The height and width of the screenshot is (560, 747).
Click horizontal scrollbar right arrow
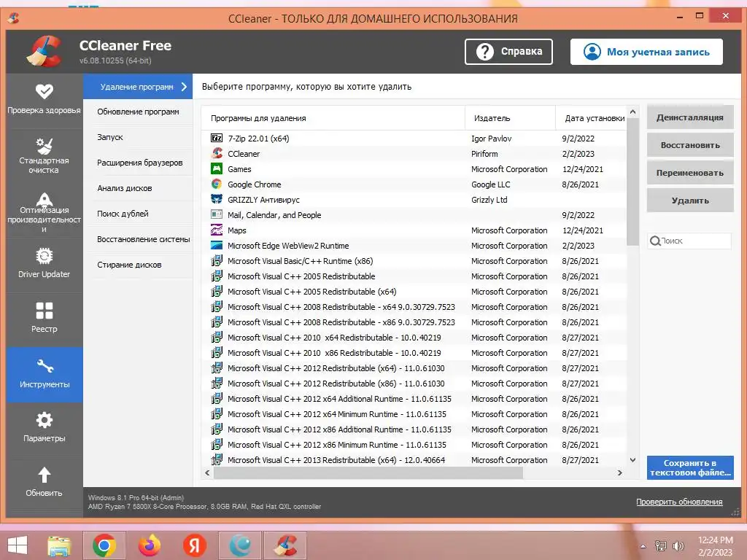[620, 472]
